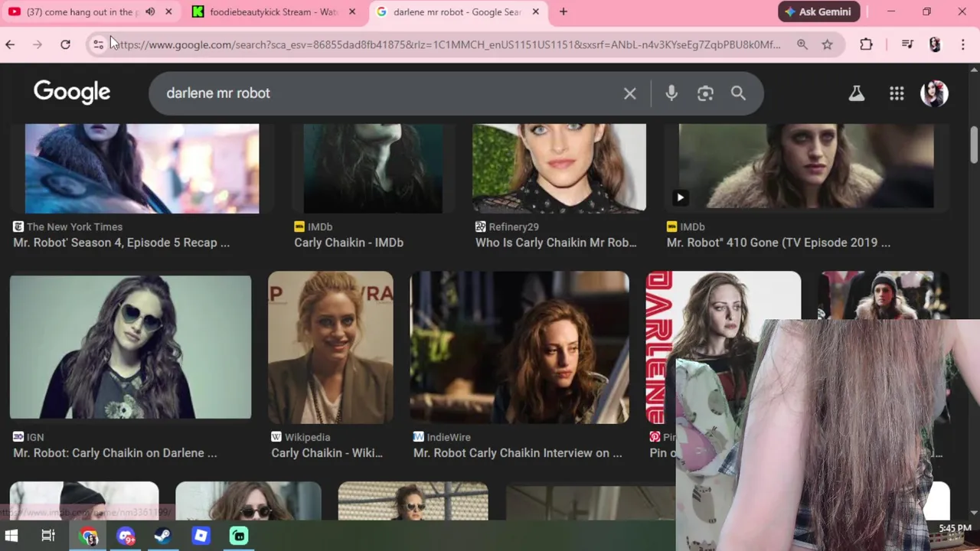
Task: Close the Google Search tab
Action: 536,11
